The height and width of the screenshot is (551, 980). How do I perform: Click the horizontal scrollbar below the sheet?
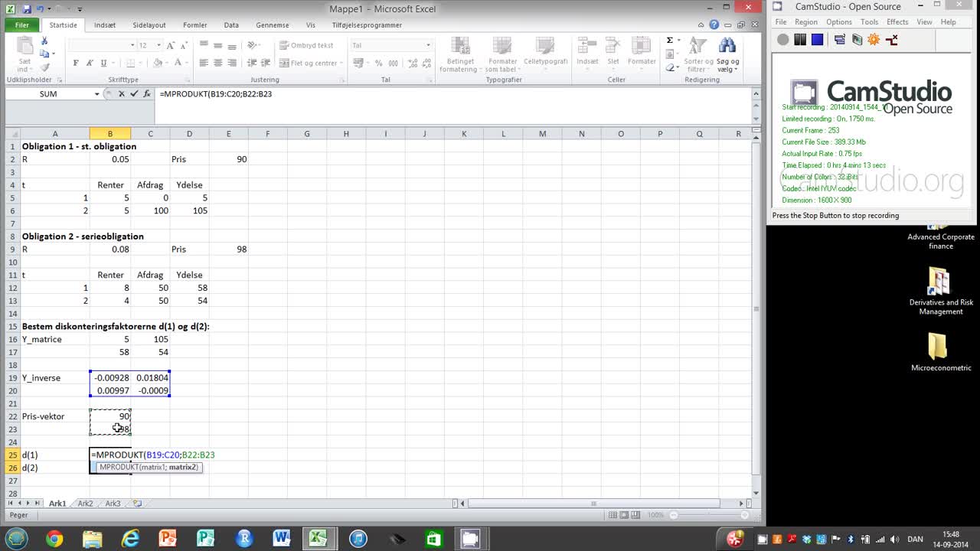point(593,504)
